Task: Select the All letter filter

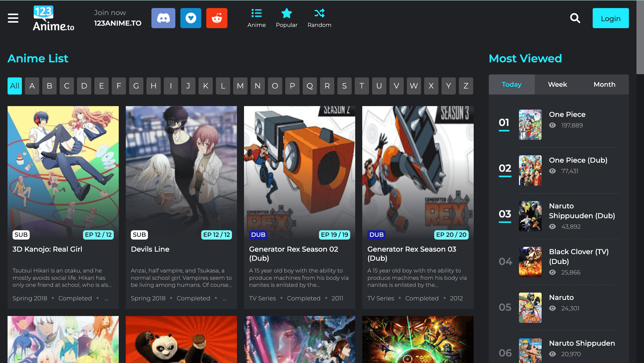Action: click(15, 86)
